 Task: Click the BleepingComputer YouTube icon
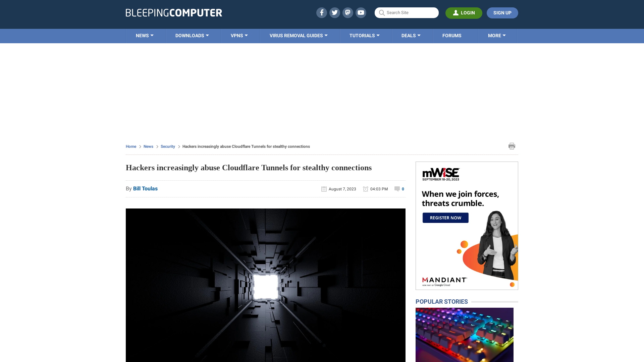click(361, 12)
